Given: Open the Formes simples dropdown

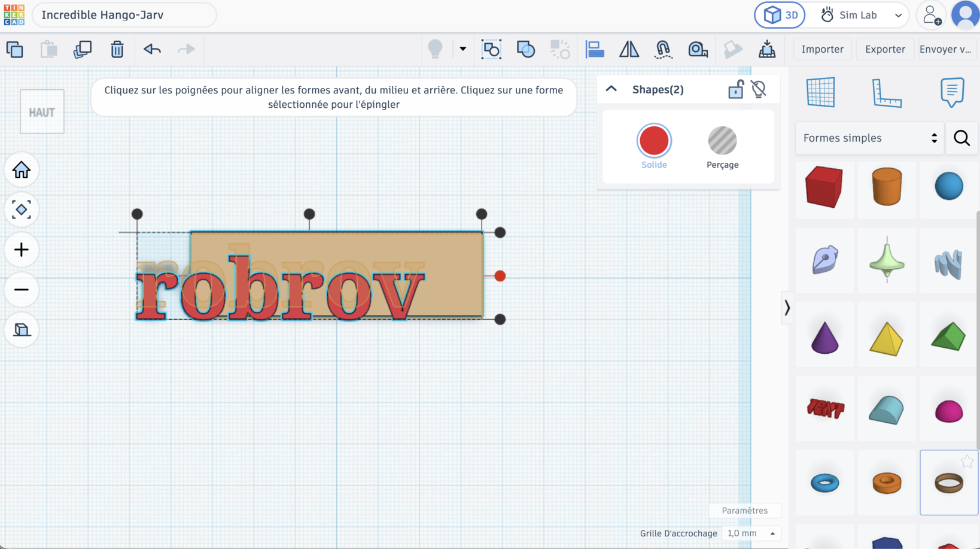Looking at the screenshot, I should [870, 138].
